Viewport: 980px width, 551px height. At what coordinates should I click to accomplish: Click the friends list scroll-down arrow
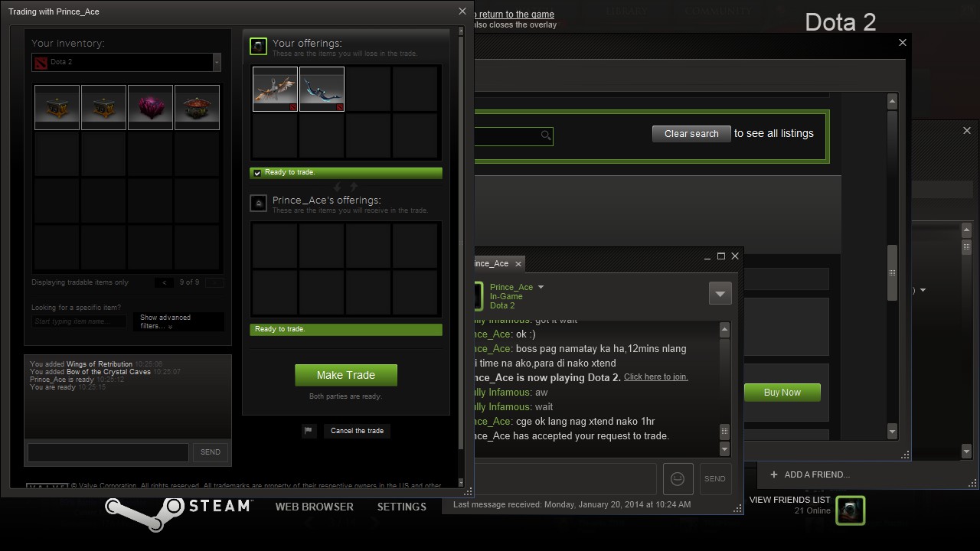coord(966,452)
